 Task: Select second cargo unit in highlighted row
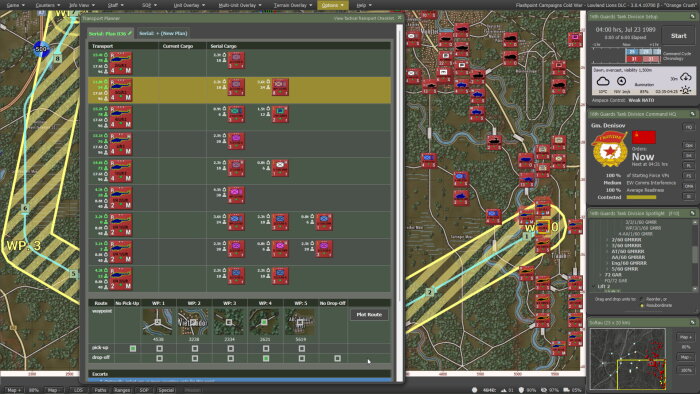(x=280, y=87)
